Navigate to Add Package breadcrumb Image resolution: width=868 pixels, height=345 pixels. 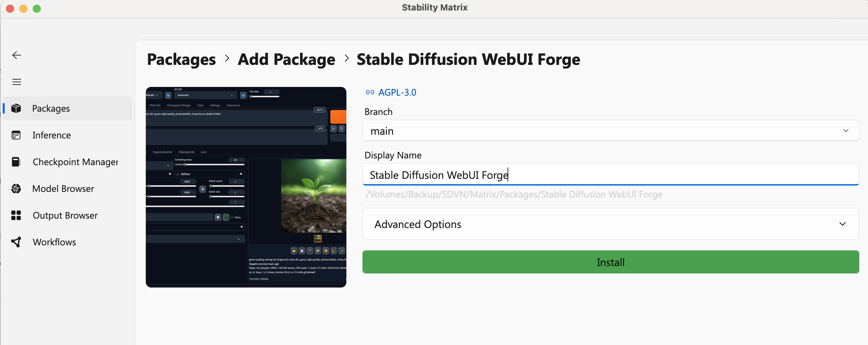point(286,60)
